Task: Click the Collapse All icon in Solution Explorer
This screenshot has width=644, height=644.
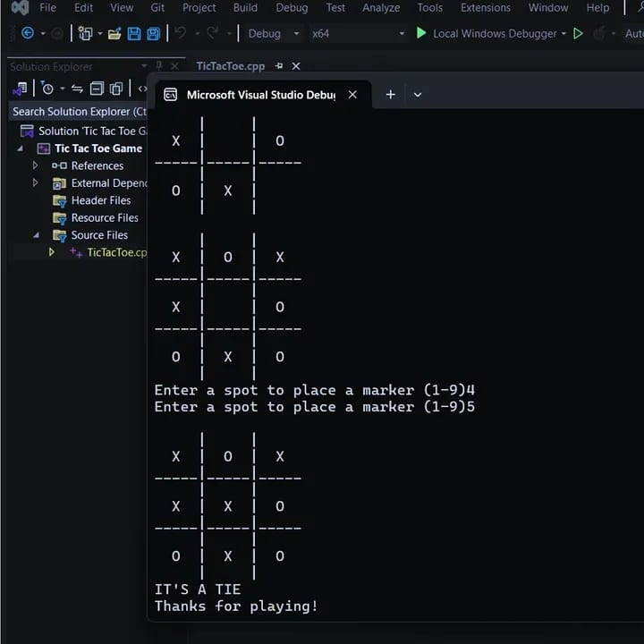Action: coord(97,89)
